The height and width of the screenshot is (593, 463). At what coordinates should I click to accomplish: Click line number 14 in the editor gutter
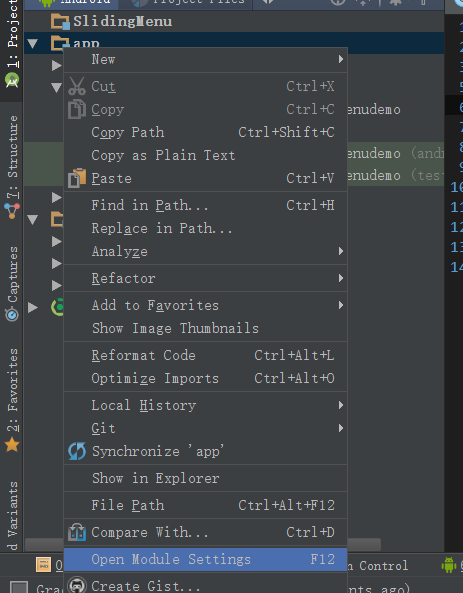pos(456,267)
